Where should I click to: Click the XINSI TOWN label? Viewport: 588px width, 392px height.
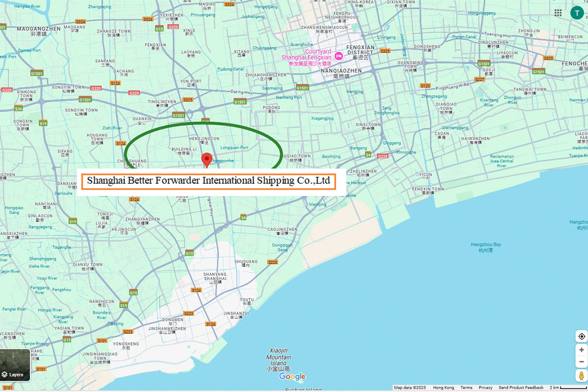pos(367,127)
